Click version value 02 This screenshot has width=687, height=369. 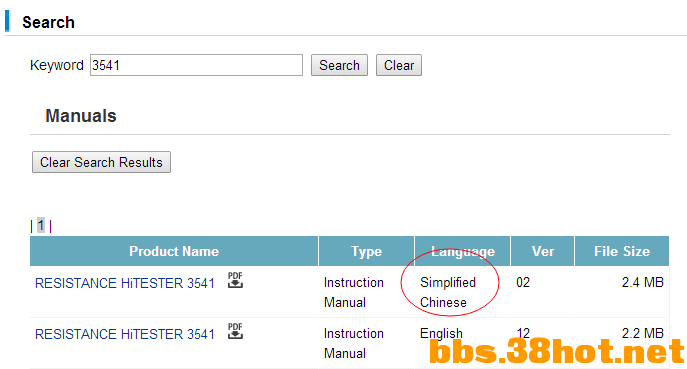pos(523,282)
